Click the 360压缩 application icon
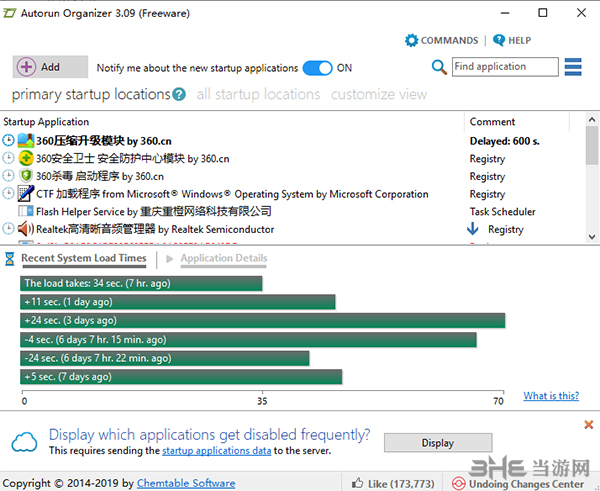Viewport: 600px width, 491px height. coord(26,140)
